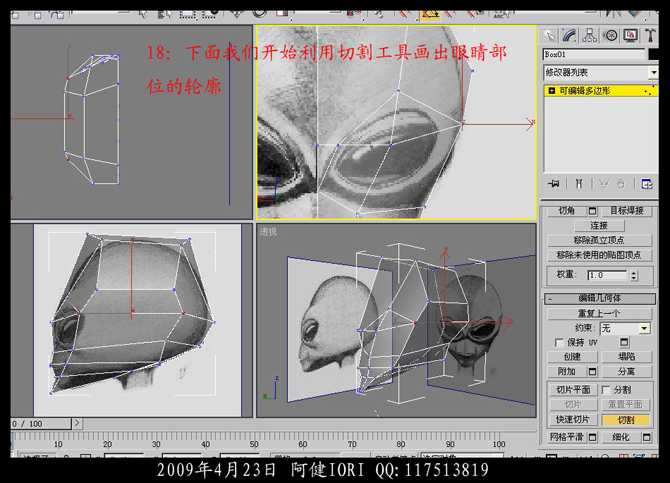Click the arrow beside frame slider
The width and height of the screenshot is (670, 483).
coord(76,423)
